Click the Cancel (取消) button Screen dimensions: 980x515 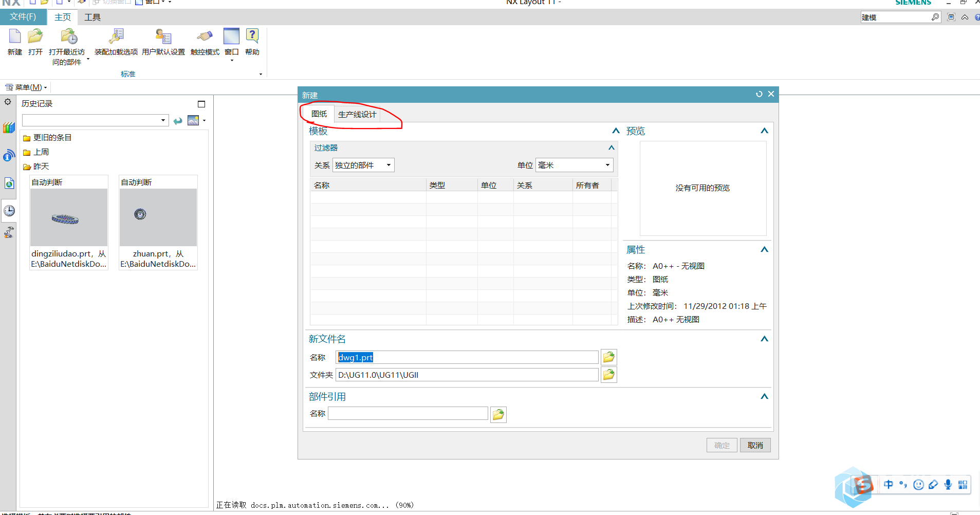755,445
